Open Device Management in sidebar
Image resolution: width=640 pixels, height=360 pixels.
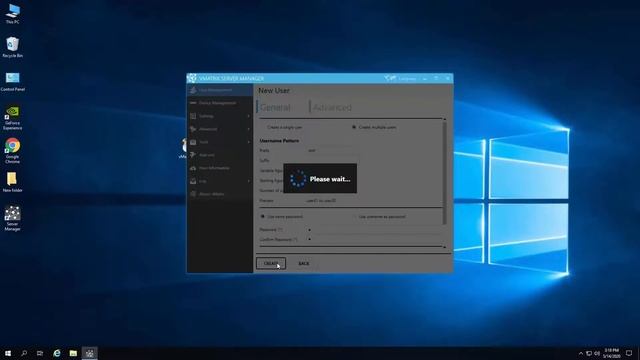coord(220,103)
